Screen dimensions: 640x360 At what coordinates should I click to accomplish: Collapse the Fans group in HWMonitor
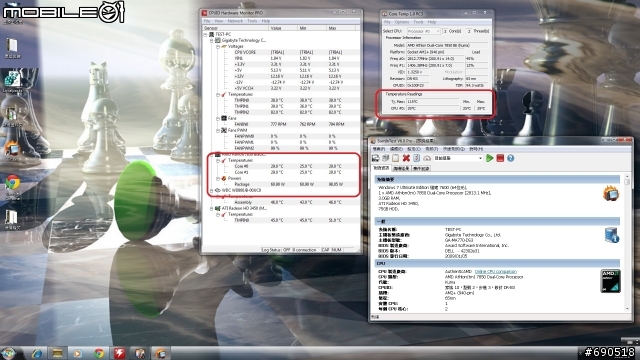click(218, 118)
